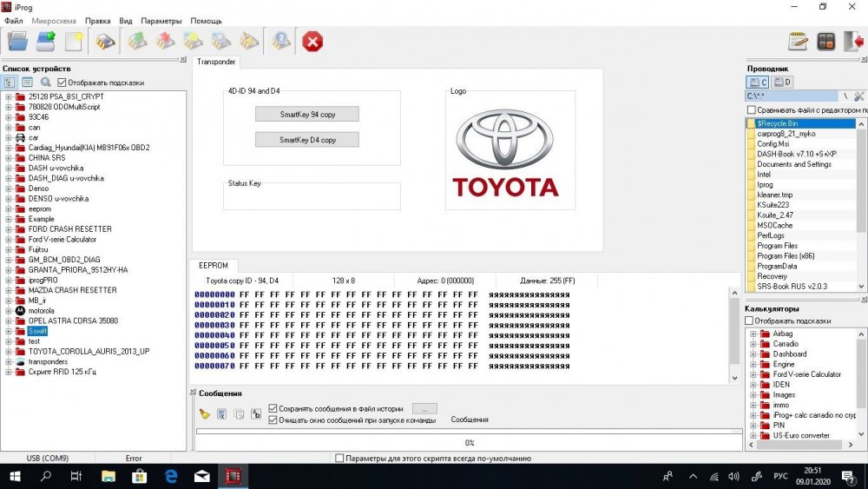The width and height of the screenshot is (868, 489).
Task: Switch explorer to drive D
Action: click(x=782, y=82)
